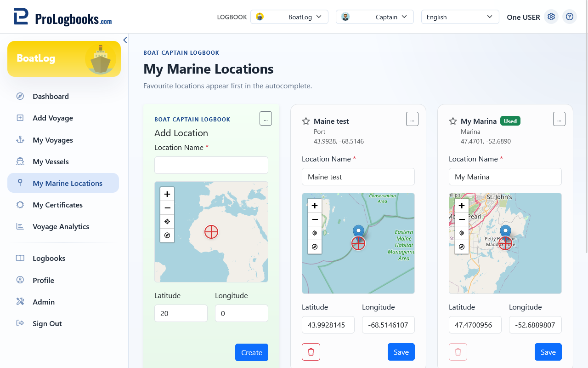Click Latitude field showing 20

click(x=181, y=313)
